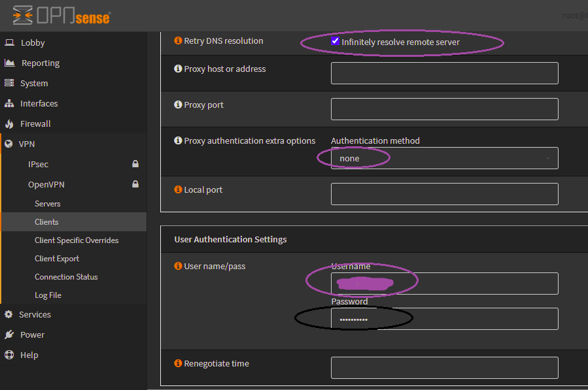588x390 pixels.
Task: Click info icon beside User name/pass
Action: (178, 266)
